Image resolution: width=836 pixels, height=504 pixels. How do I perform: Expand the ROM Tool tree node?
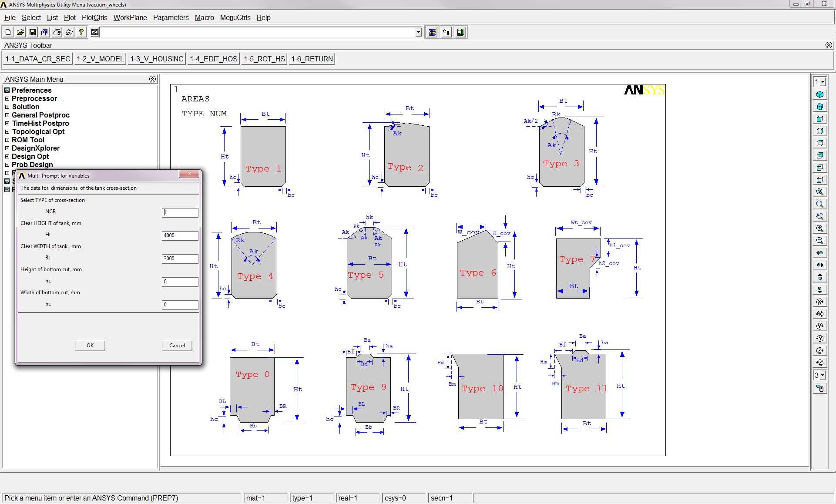click(x=7, y=140)
